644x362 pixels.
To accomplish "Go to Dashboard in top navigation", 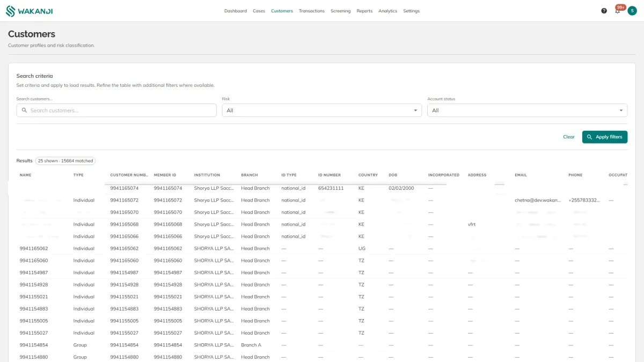I will (236, 11).
